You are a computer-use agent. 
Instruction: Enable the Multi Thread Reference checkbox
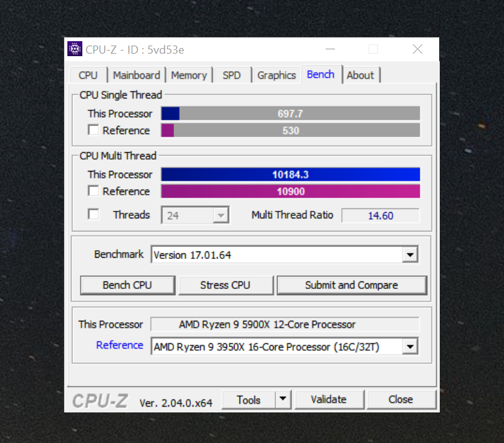pos(93,191)
